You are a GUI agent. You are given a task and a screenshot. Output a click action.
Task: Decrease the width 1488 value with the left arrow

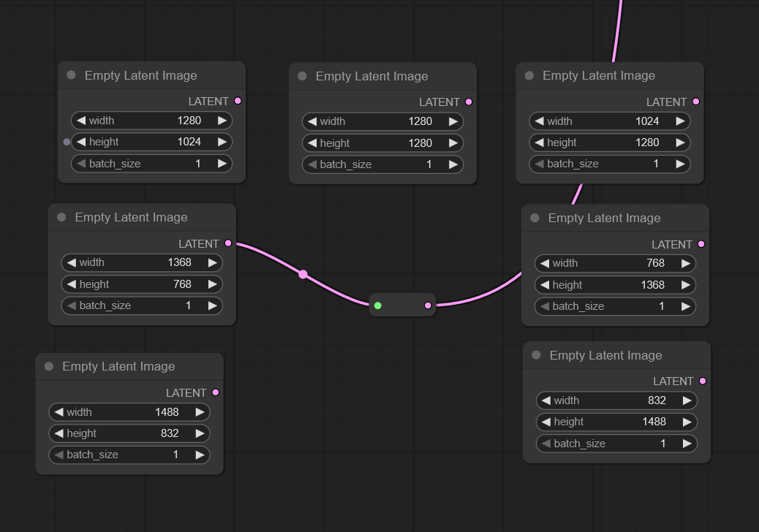click(x=59, y=412)
